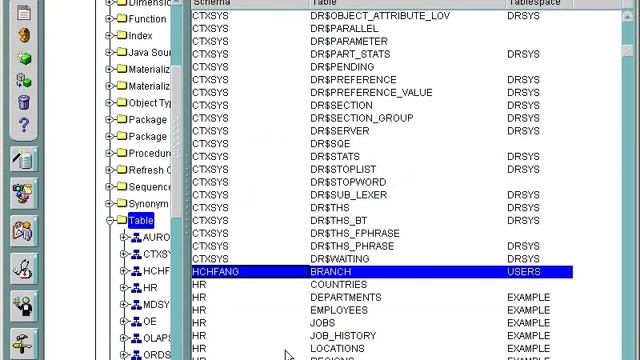Expand the Index folder node
The height and width of the screenshot is (360, 640).
coord(109,36)
